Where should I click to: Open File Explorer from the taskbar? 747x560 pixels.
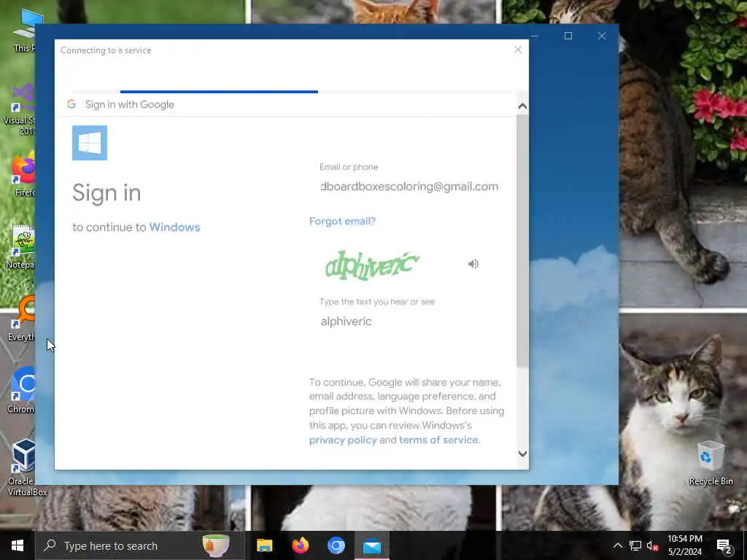click(264, 545)
